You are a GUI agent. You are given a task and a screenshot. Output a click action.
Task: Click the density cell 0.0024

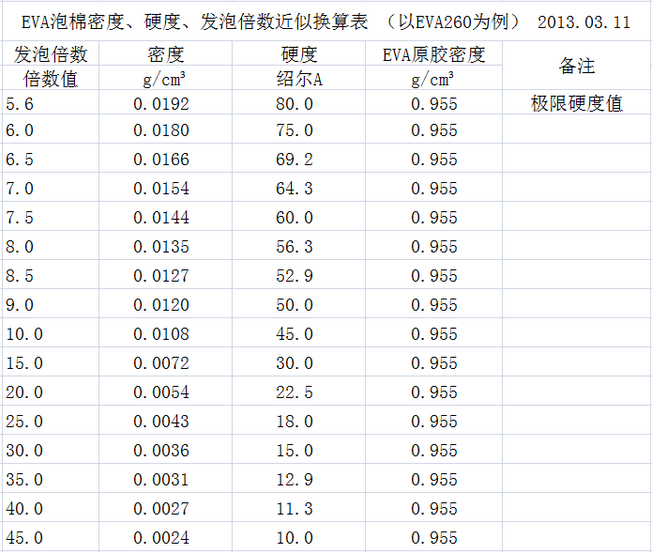point(165,538)
